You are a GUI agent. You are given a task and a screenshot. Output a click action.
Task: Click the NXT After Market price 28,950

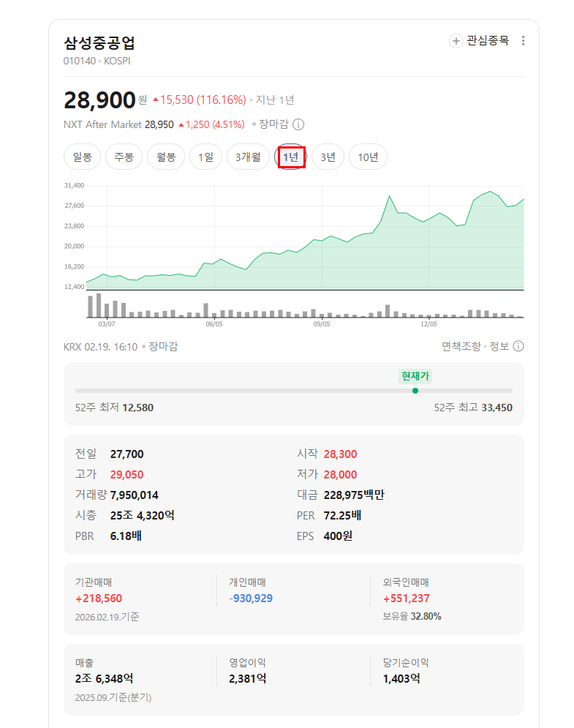pyautogui.click(x=159, y=124)
